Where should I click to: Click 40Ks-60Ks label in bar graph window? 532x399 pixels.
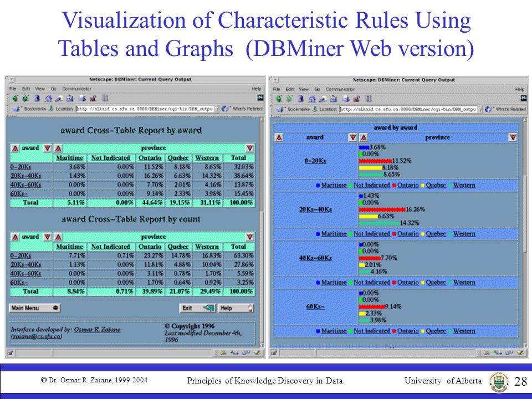pos(315,258)
